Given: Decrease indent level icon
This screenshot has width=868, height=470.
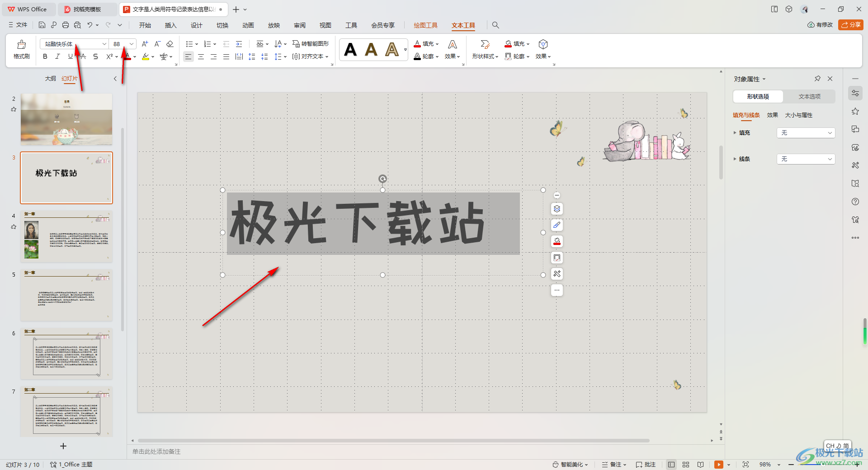Looking at the screenshot, I should (x=226, y=44).
